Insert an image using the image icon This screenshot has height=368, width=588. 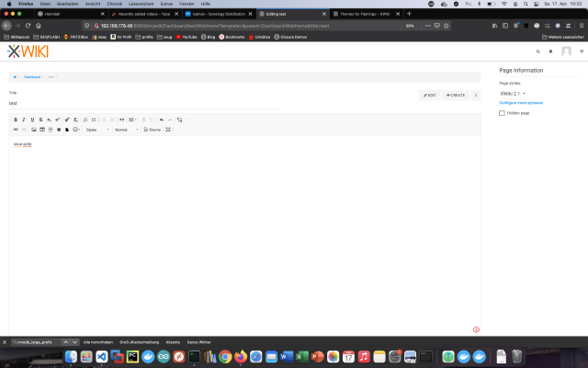34,130
